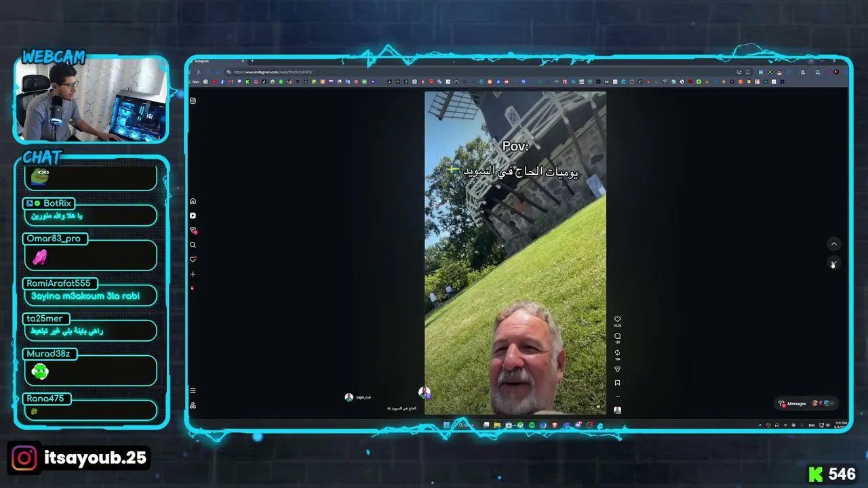The width and height of the screenshot is (868, 488).
Task: Click ta25mer username in chat
Action: pyautogui.click(x=45, y=319)
